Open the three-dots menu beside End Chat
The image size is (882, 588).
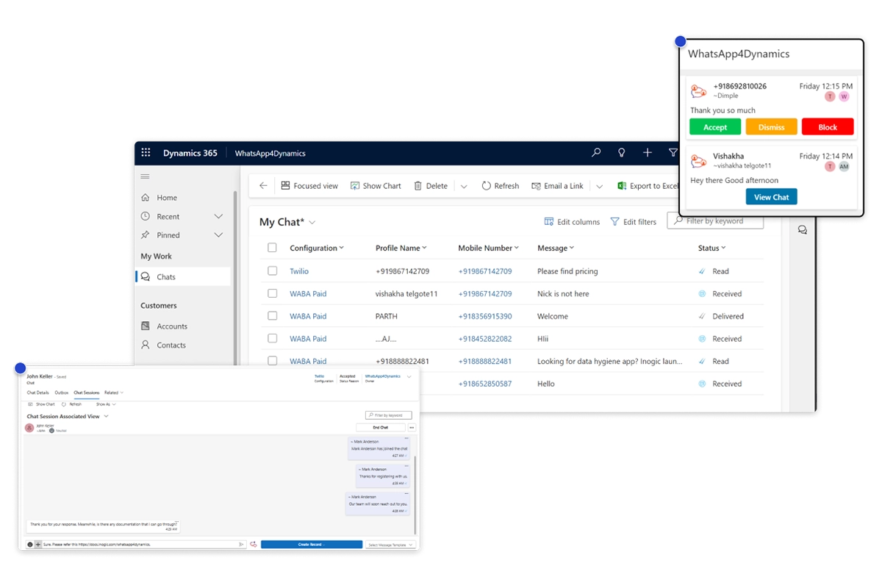(x=412, y=427)
